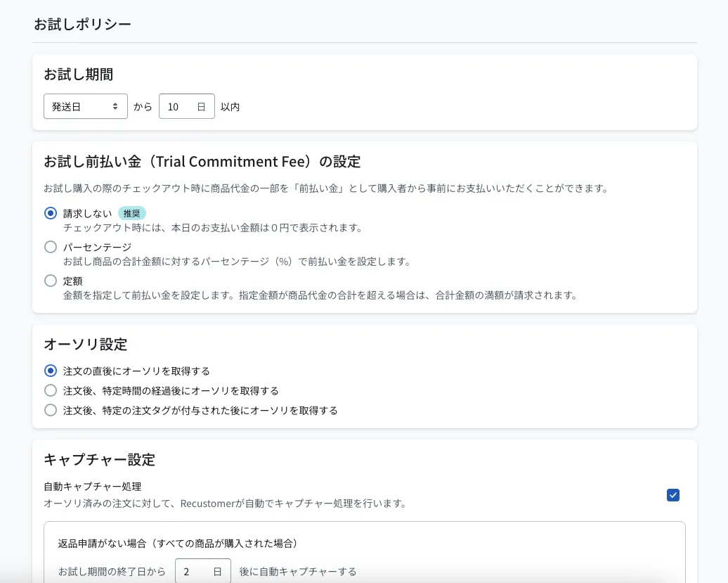
Task: Click the description お試し商品の合計金額に対するパーセンテージ
Action: pos(238,262)
